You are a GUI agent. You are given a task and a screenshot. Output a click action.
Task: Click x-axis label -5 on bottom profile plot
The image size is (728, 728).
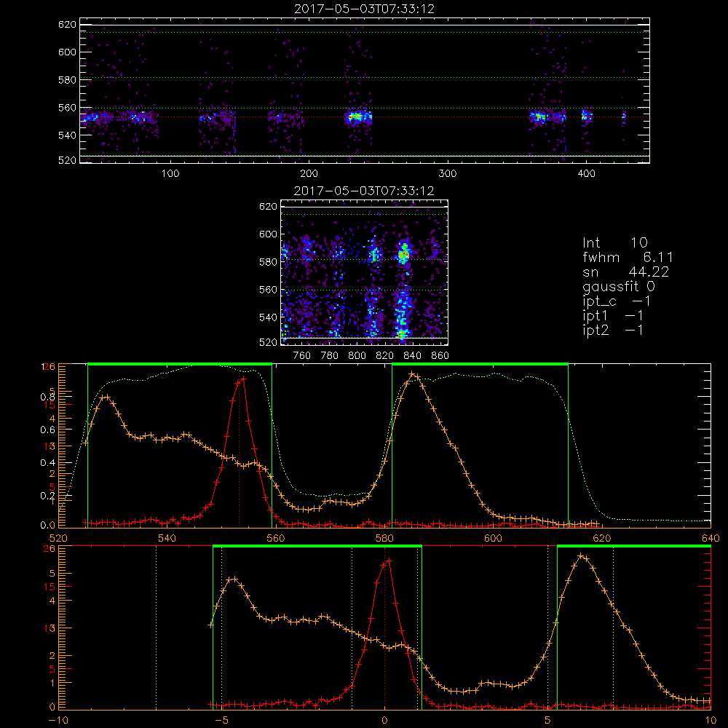click(222, 721)
